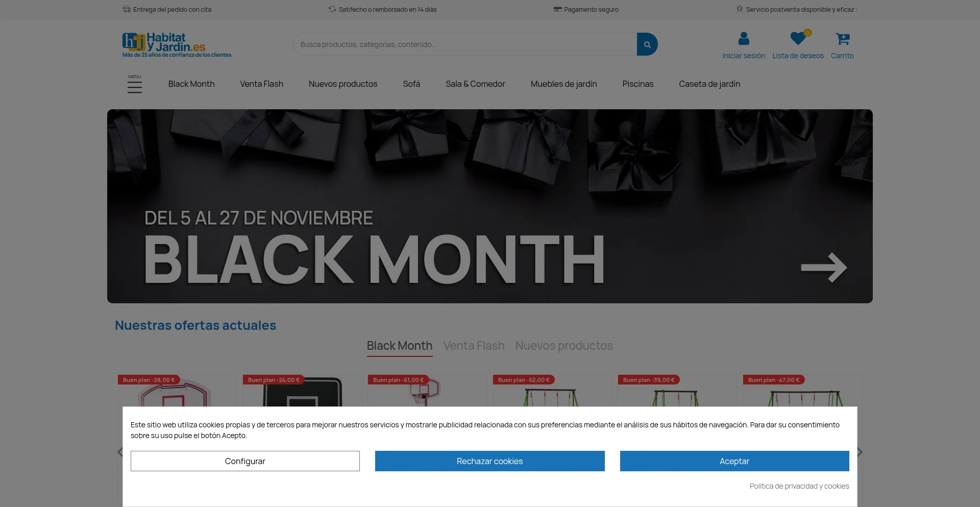Open the user account login icon
The width and height of the screenshot is (980, 507).
[x=743, y=39]
